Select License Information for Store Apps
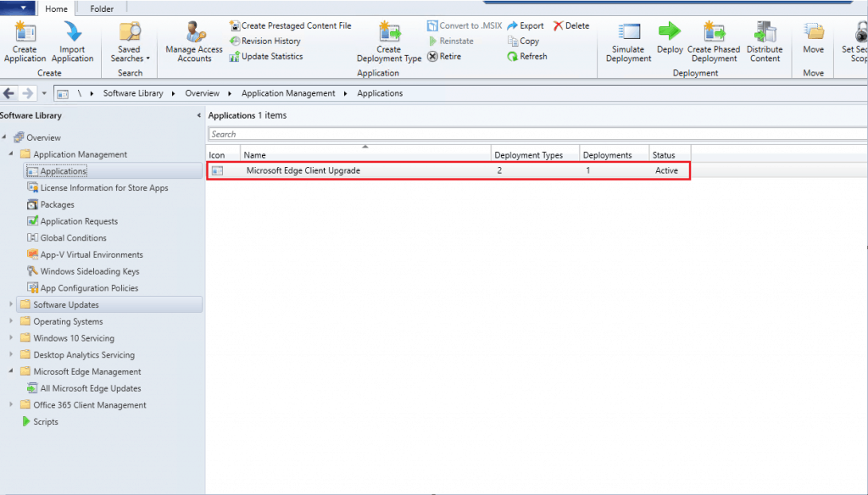The image size is (868, 495). click(104, 187)
